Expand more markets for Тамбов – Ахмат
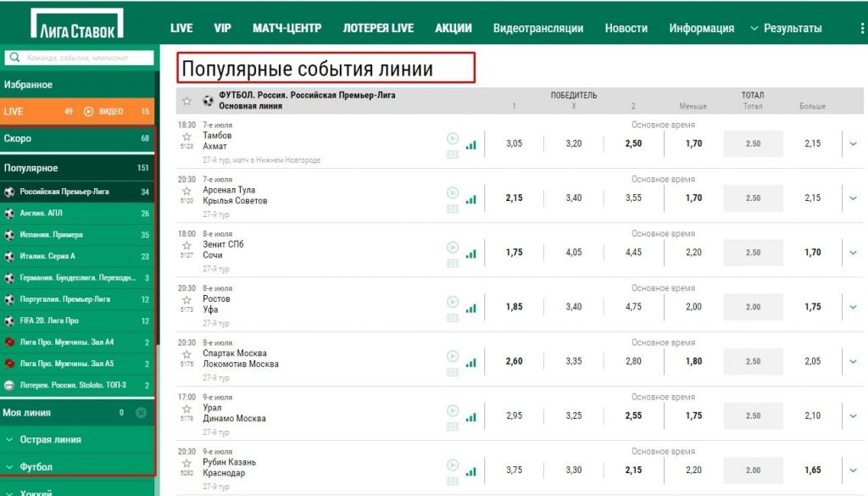This screenshot has height=496, width=868. [854, 144]
